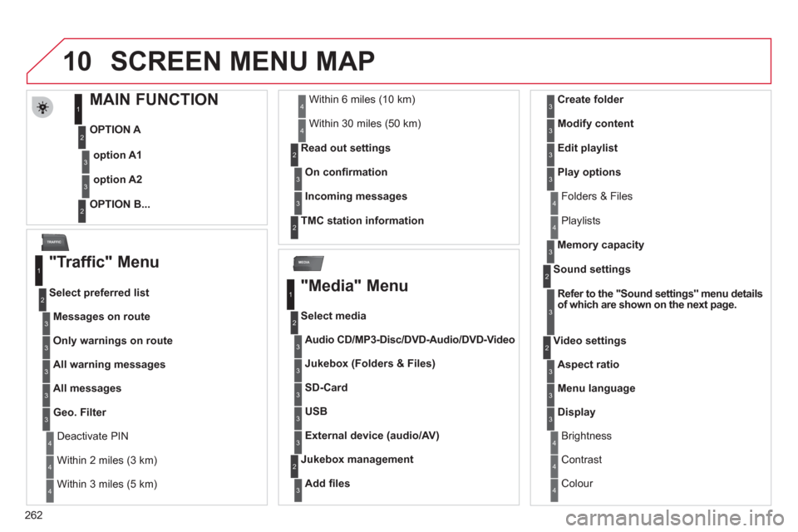
Task: Click the SCREEN MENU MAP title
Action: 243,61
